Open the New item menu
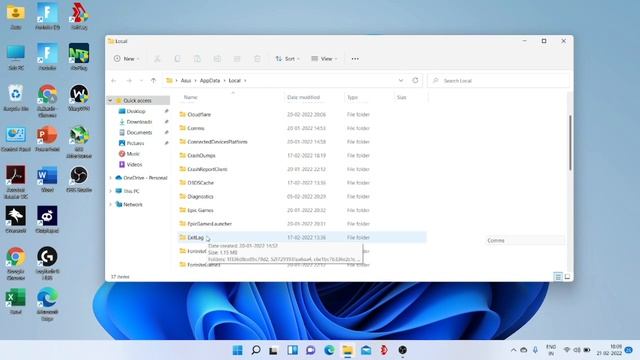This screenshot has width=640, height=360. click(x=127, y=59)
